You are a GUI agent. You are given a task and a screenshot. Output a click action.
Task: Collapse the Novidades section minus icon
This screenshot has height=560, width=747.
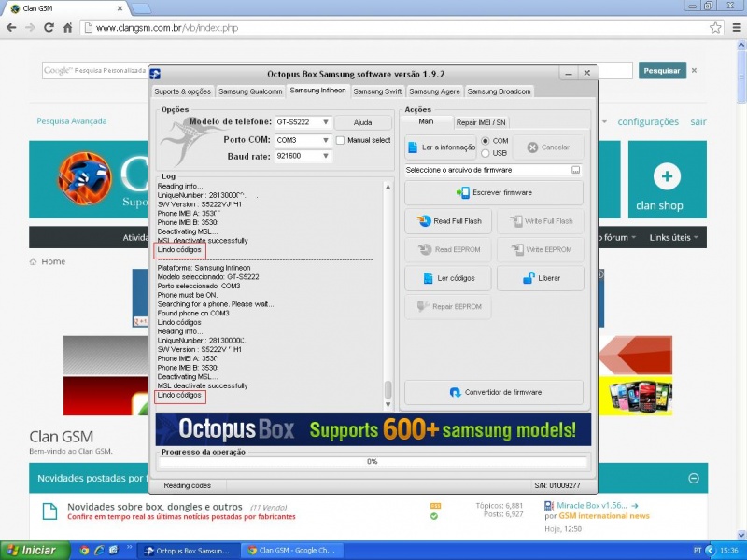pos(694,478)
